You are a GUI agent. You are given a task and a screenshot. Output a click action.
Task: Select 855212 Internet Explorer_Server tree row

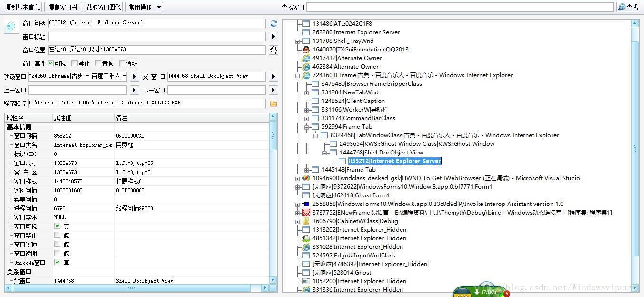(x=395, y=161)
